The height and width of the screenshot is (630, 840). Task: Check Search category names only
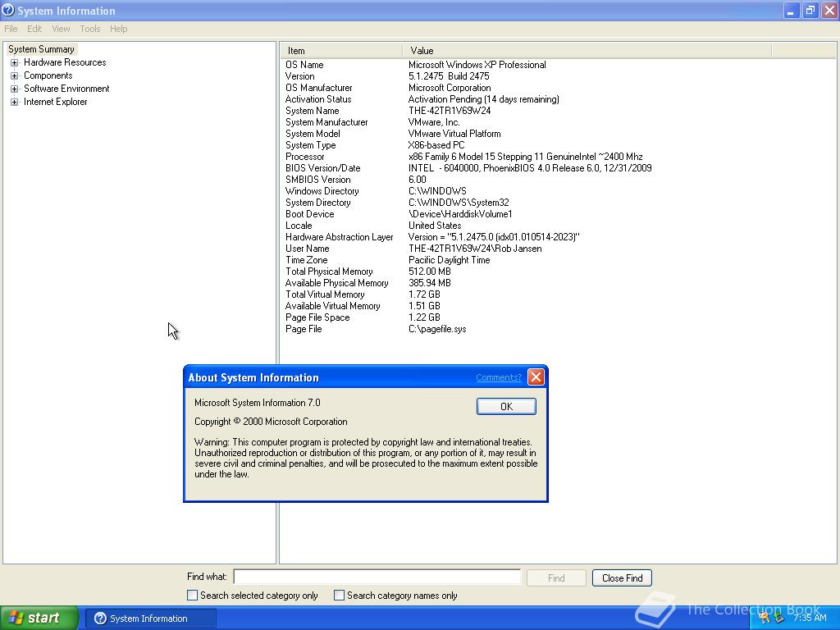point(339,596)
